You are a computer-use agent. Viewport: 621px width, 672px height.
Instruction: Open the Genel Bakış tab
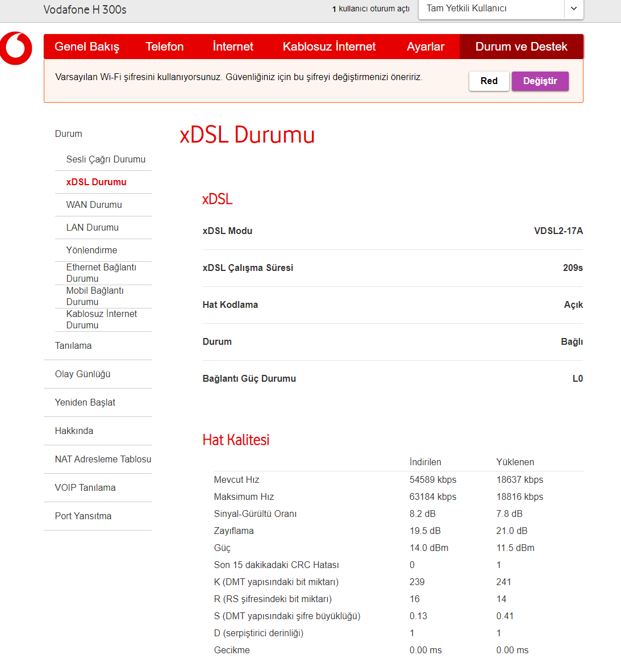tap(87, 46)
